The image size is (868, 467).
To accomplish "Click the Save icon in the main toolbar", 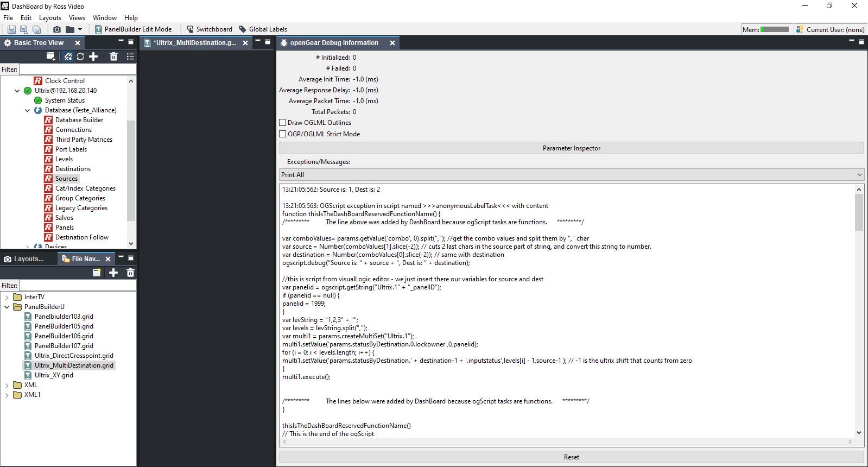I will click(x=11, y=29).
